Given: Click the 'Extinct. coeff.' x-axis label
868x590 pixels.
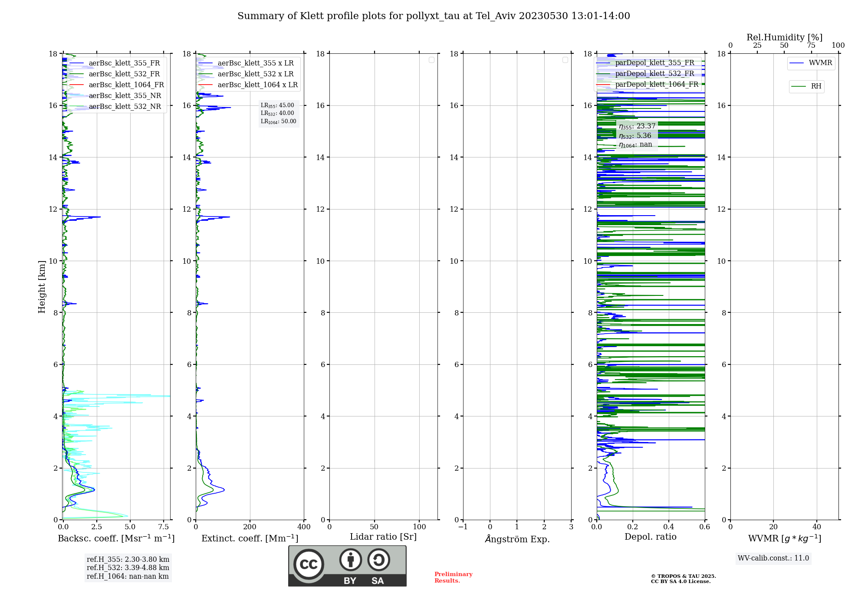Looking at the screenshot, I should pyautogui.click(x=250, y=538).
